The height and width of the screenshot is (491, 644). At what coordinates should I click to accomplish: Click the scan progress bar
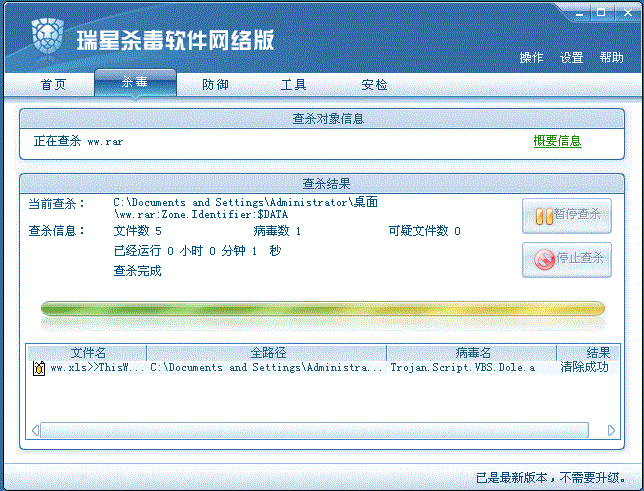[x=322, y=309]
